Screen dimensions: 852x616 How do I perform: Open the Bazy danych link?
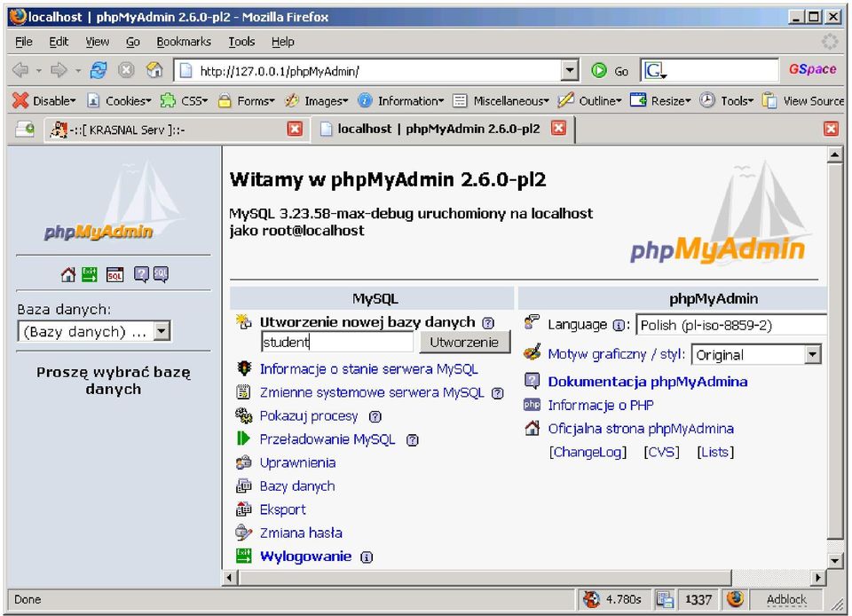click(x=296, y=486)
